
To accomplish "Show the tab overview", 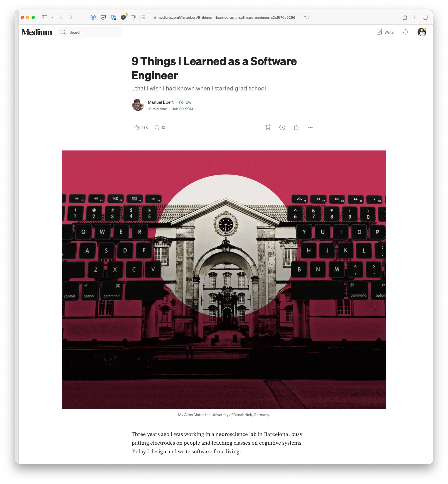I will click(424, 17).
